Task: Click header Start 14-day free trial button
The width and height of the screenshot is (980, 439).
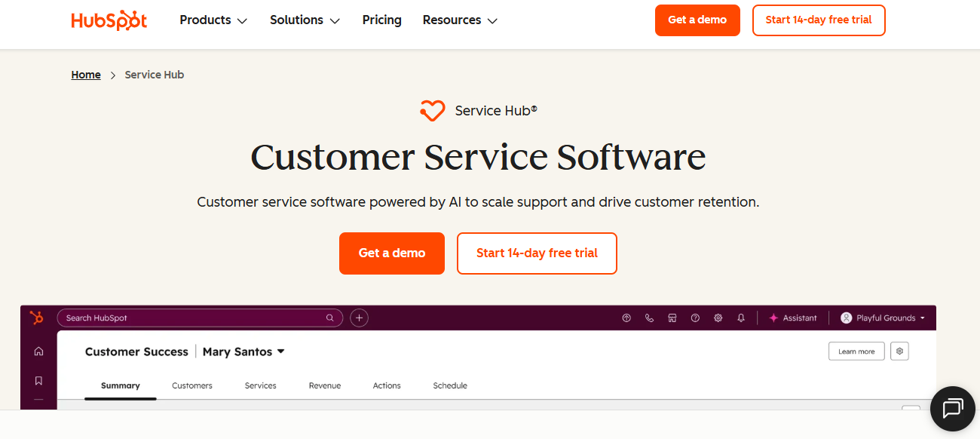Action: 819,20
